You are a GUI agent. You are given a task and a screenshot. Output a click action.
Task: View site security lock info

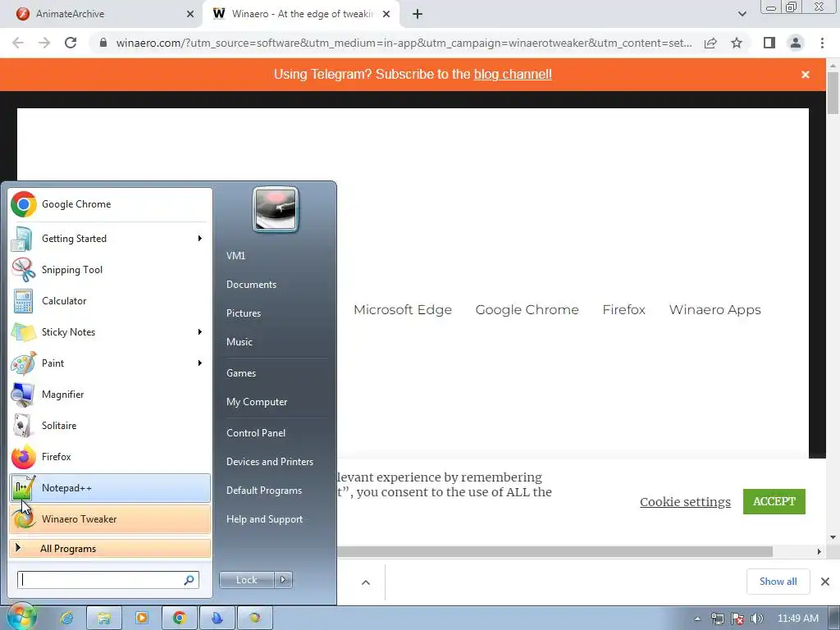pos(103,43)
